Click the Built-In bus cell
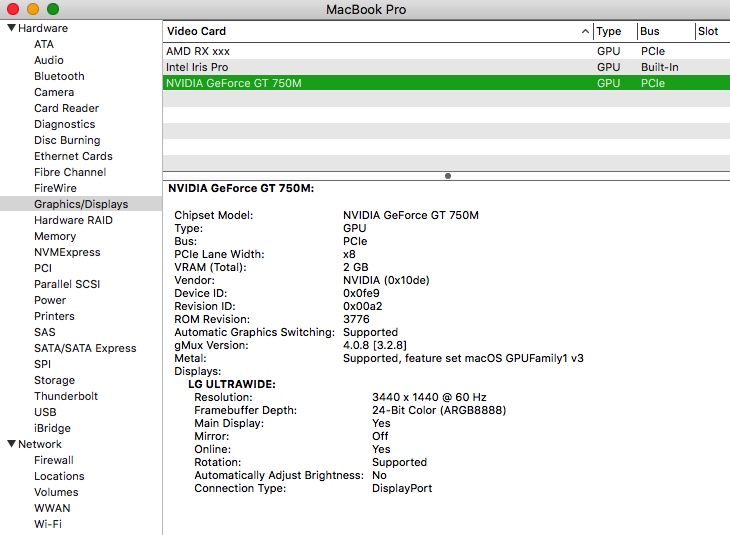Screen dimensions: 730x535 (660, 67)
